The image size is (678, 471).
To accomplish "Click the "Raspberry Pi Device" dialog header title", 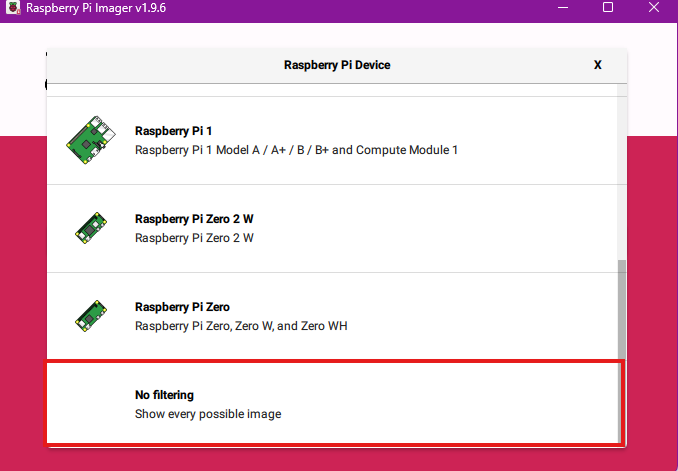I will (337, 65).
